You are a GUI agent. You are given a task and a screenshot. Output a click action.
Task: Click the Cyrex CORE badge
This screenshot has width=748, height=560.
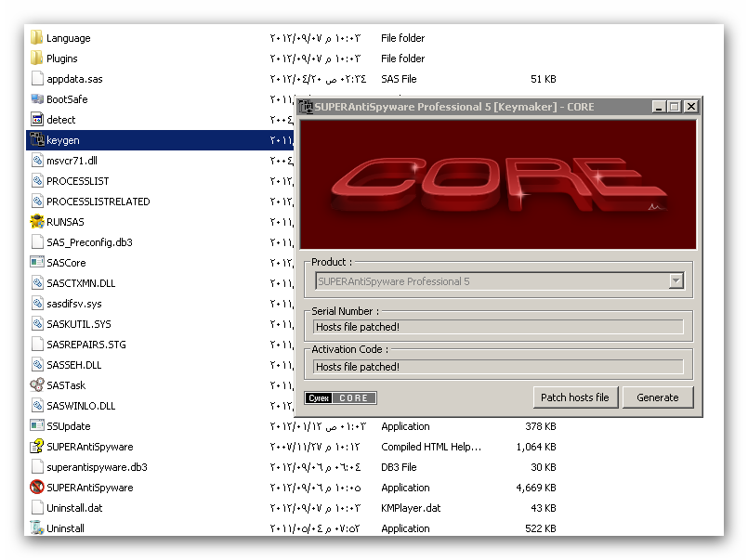(341, 398)
